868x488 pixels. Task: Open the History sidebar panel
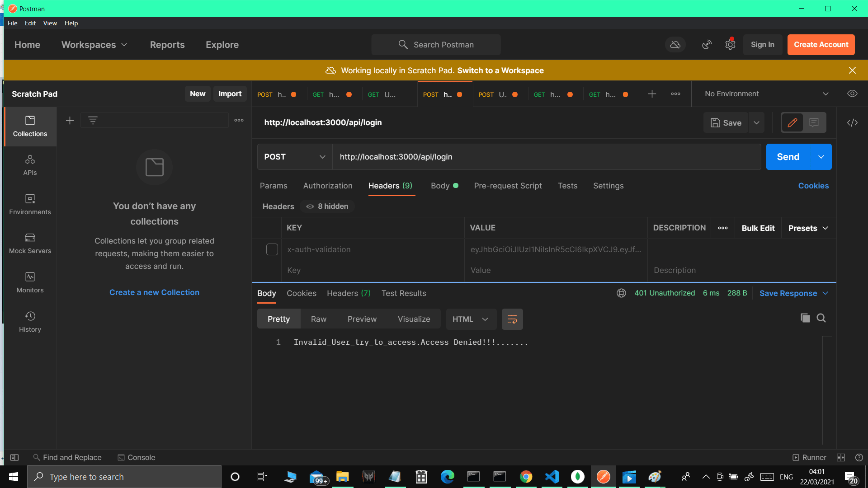coord(30,322)
